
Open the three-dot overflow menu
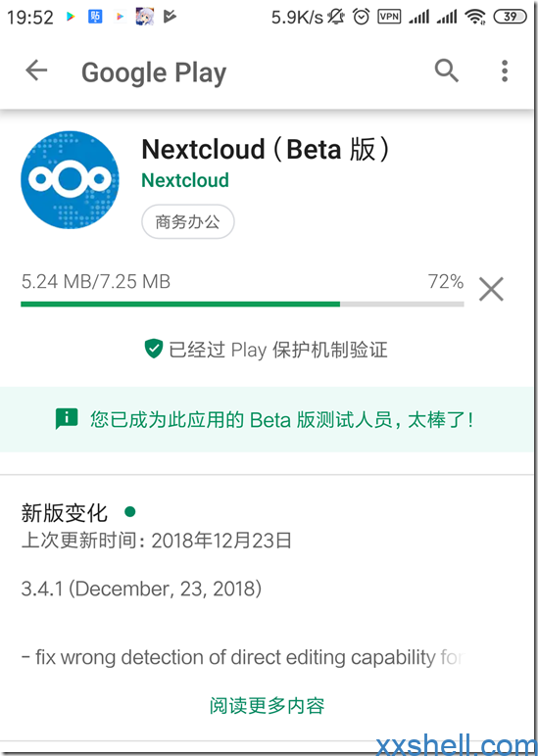[x=505, y=71]
